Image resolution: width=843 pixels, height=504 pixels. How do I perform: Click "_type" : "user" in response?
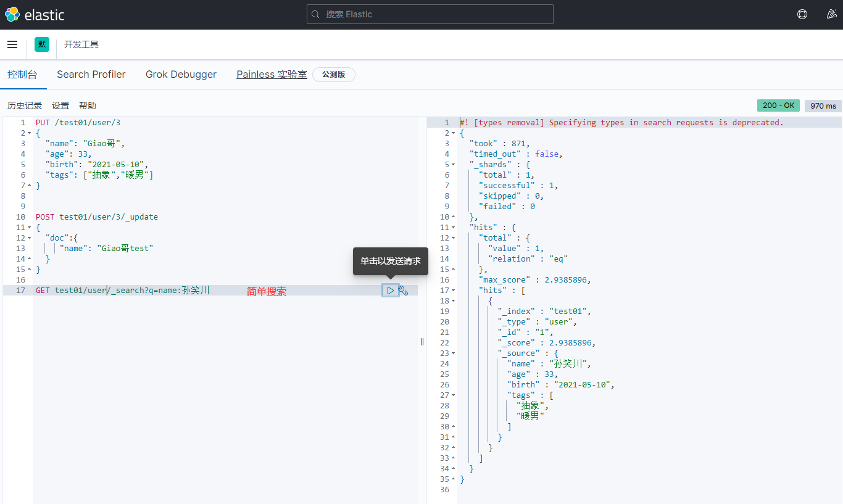click(538, 322)
